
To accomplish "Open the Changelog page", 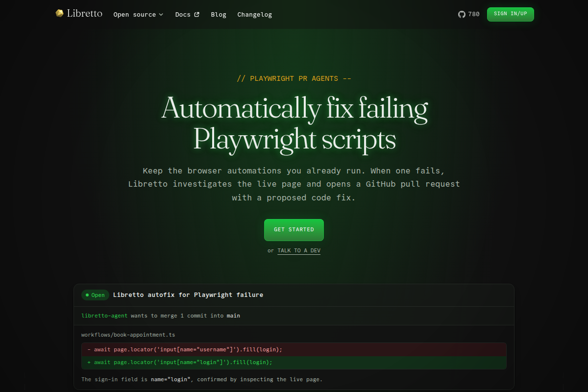I will click(x=254, y=14).
